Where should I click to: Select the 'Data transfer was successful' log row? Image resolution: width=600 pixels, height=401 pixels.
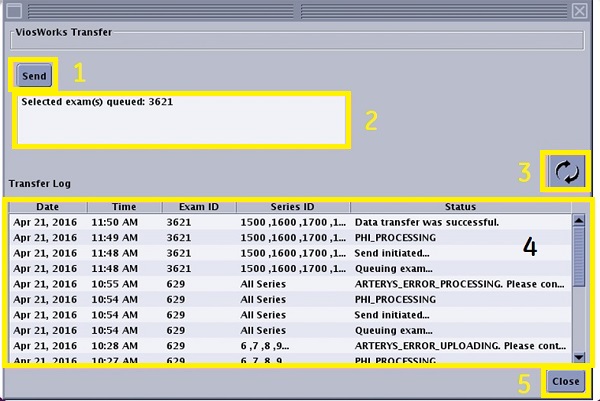click(290, 222)
